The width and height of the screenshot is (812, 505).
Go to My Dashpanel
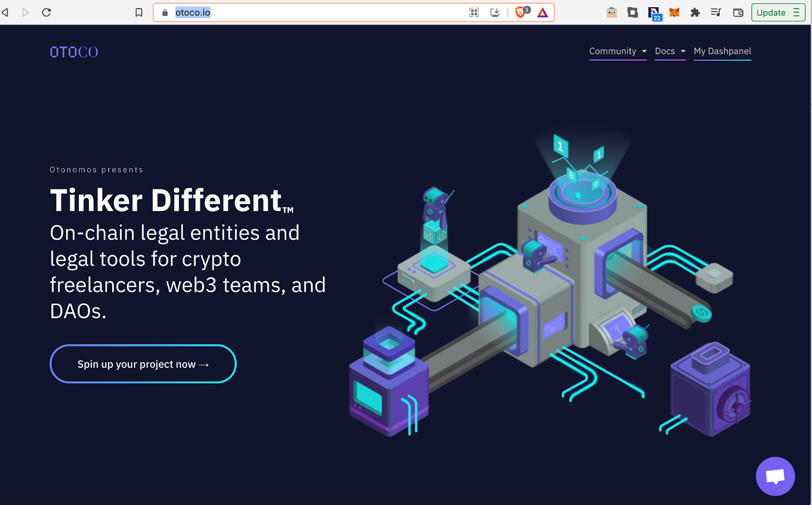[722, 51]
